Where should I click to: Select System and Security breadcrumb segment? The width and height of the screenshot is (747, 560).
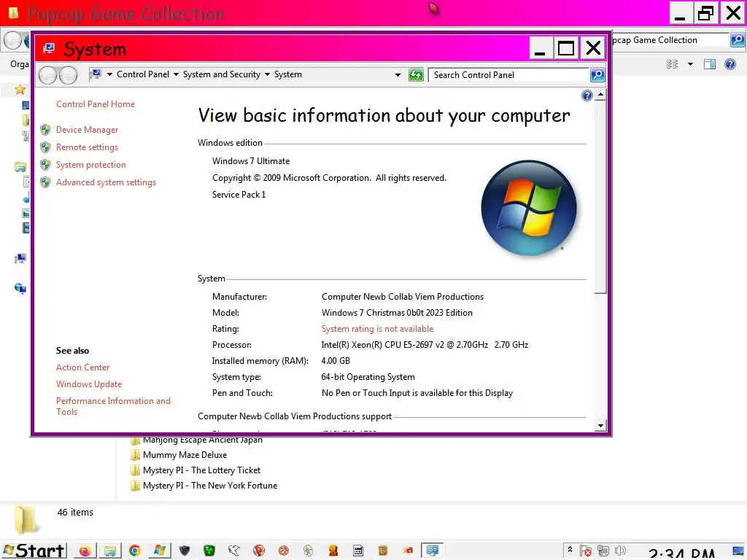click(222, 74)
